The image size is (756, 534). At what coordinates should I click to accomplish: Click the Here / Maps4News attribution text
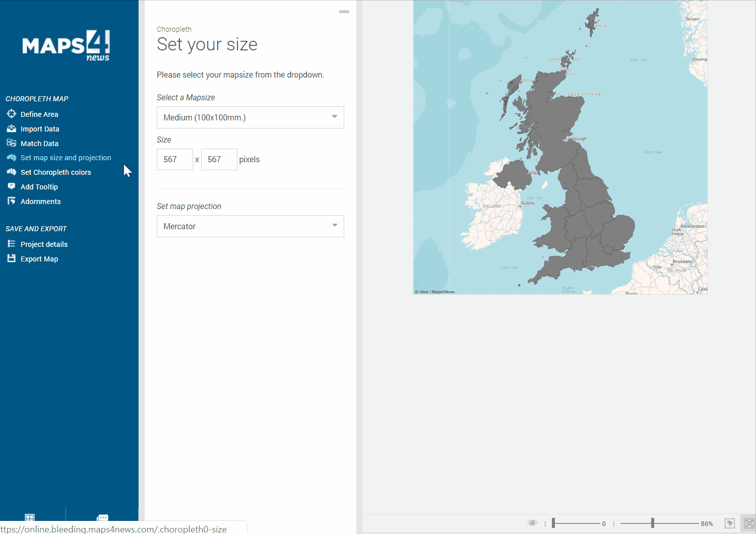point(435,292)
